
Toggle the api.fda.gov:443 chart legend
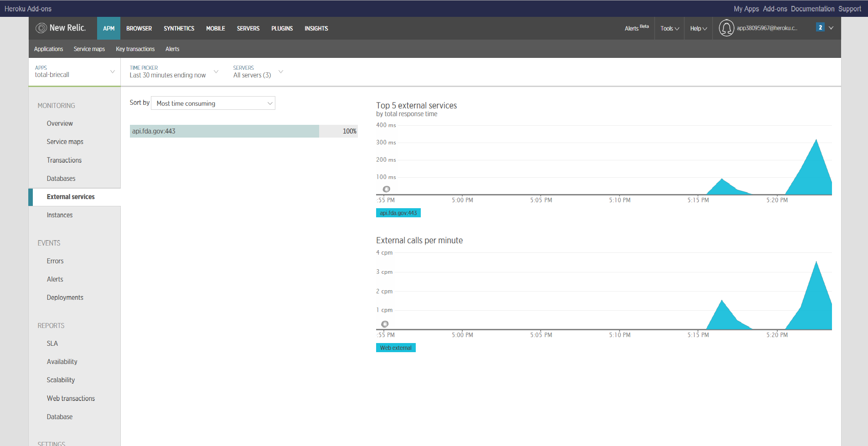click(398, 213)
